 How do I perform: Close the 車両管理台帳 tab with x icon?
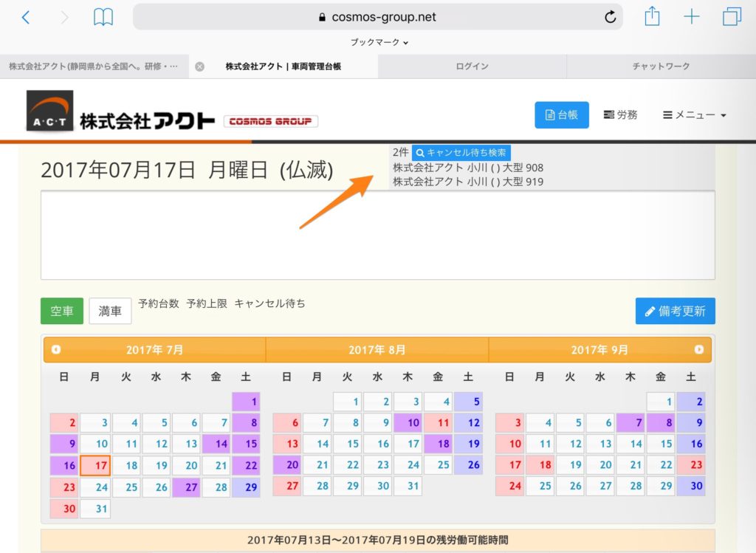[199, 66]
